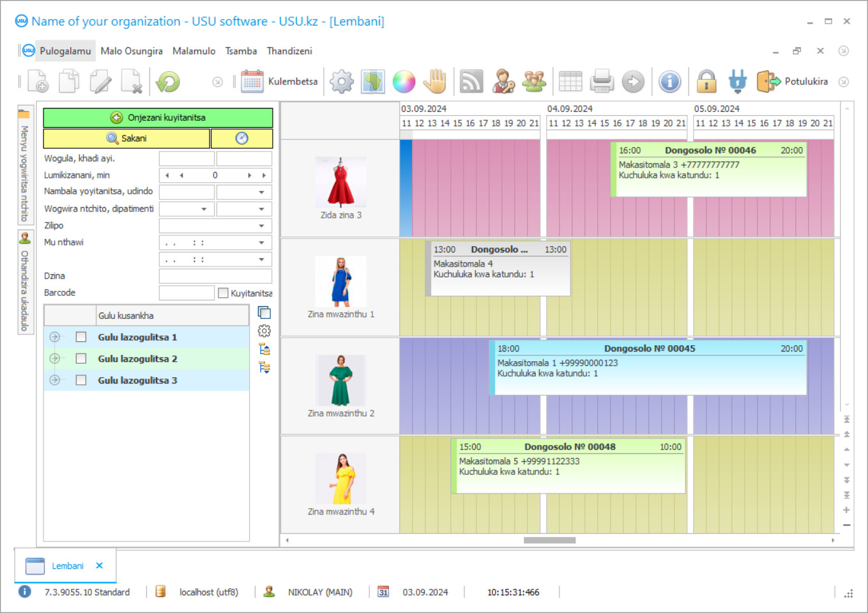Expand the Gulu lazogulitsa 3 row
This screenshot has height=613, width=868.
[55, 380]
